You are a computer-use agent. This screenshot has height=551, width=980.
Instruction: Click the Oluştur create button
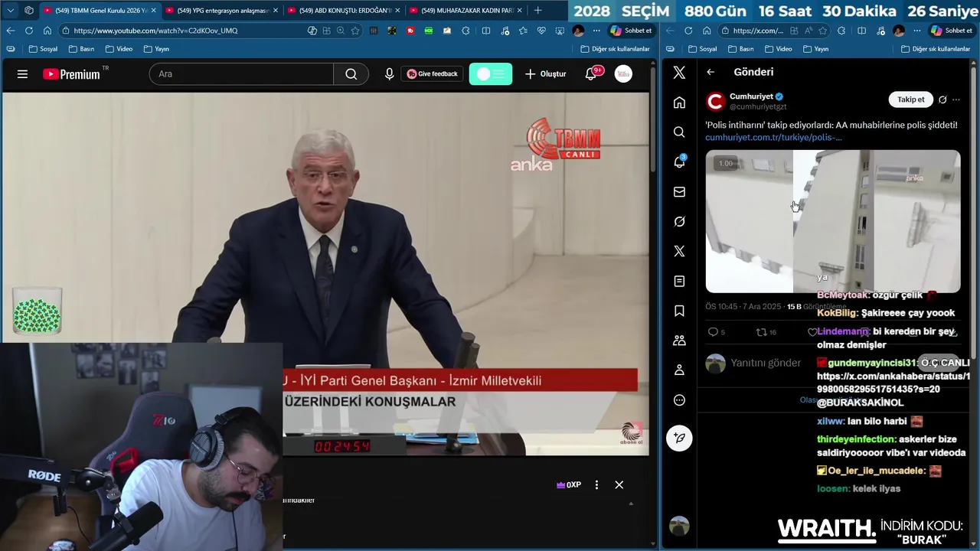[x=546, y=74]
